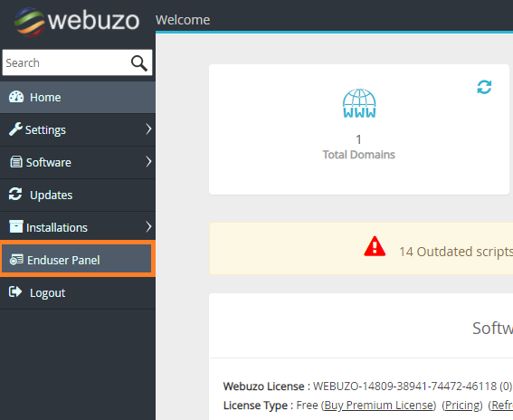Open the Settings menu item
Viewport: 513px width, 420px height.
tap(78, 129)
